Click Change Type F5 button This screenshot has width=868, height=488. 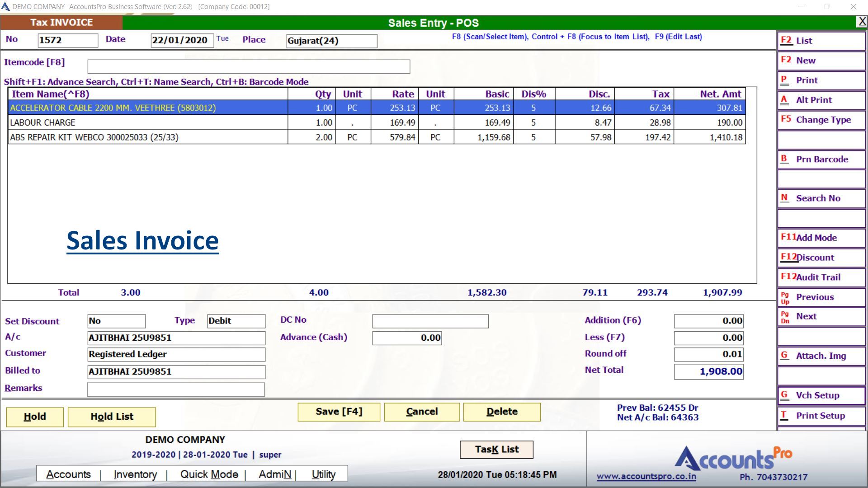coord(821,120)
